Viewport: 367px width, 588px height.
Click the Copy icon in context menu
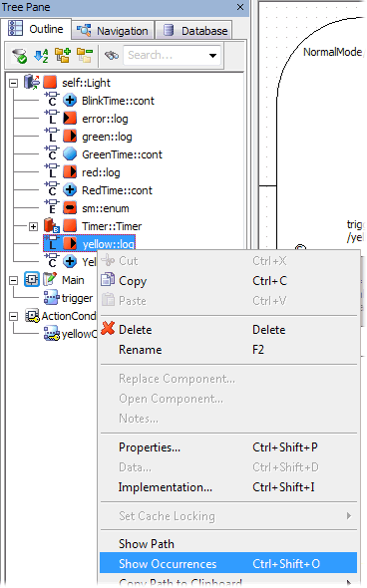click(108, 279)
